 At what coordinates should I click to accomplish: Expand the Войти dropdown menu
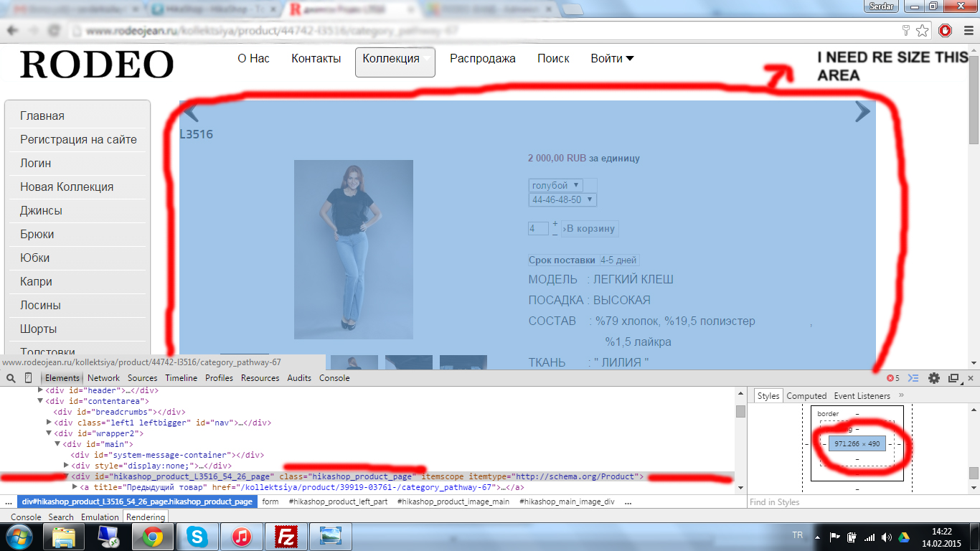pyautogui.click(x=612, y=59)
